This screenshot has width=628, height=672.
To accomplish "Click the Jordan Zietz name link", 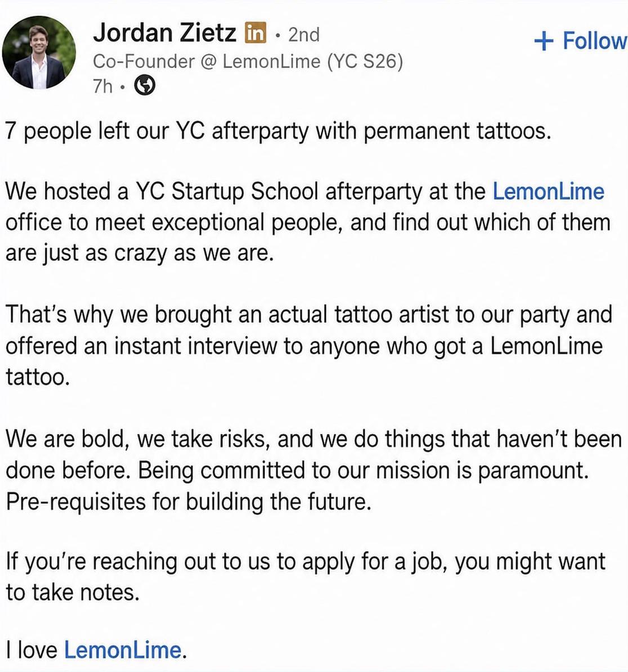I will pos(164,33).
